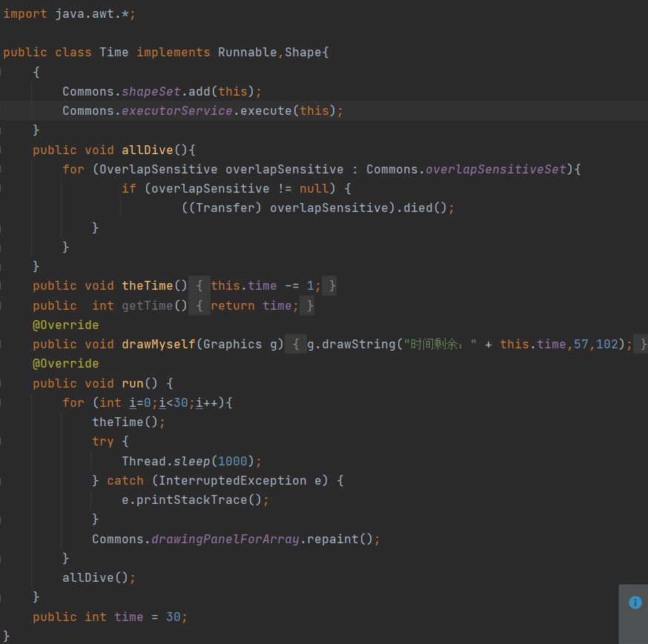Click the 'overlapSensitiveSet' field reference
Viewport: 648px width, 644px height.
(496, 170)
